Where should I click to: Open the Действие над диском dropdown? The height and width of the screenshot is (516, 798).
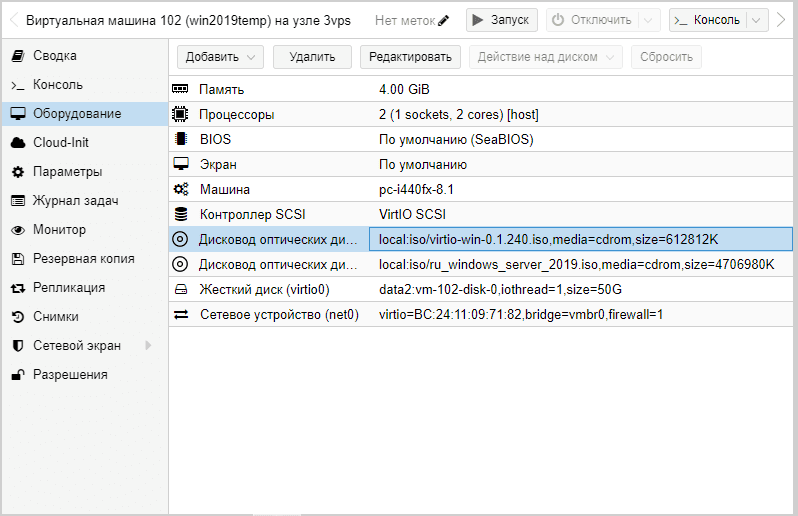[x=546, y=57]
